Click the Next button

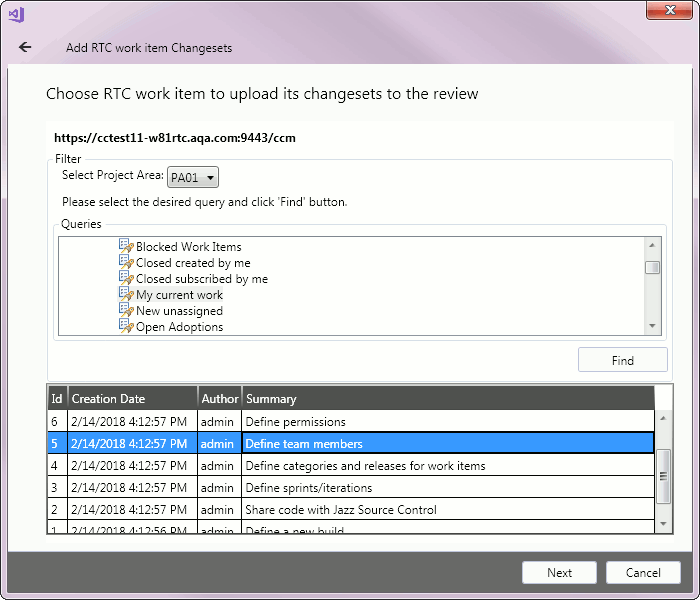[x=559, y=573]
